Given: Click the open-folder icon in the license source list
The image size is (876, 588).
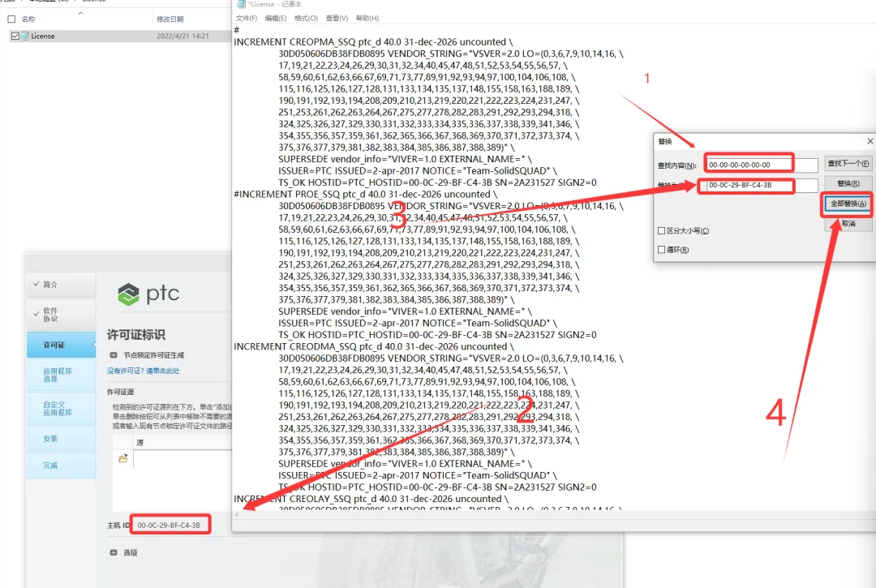Looking at the screenshot, I should coord(123,458).
